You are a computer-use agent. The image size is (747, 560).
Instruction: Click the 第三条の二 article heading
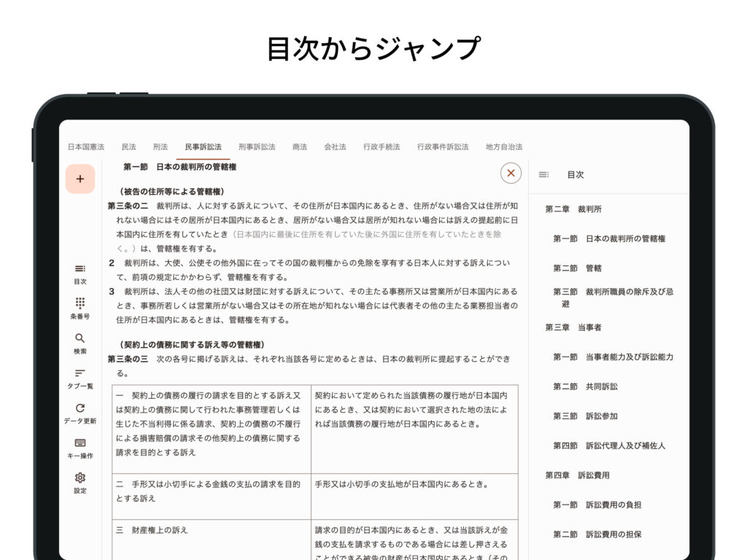pos(128,206)
